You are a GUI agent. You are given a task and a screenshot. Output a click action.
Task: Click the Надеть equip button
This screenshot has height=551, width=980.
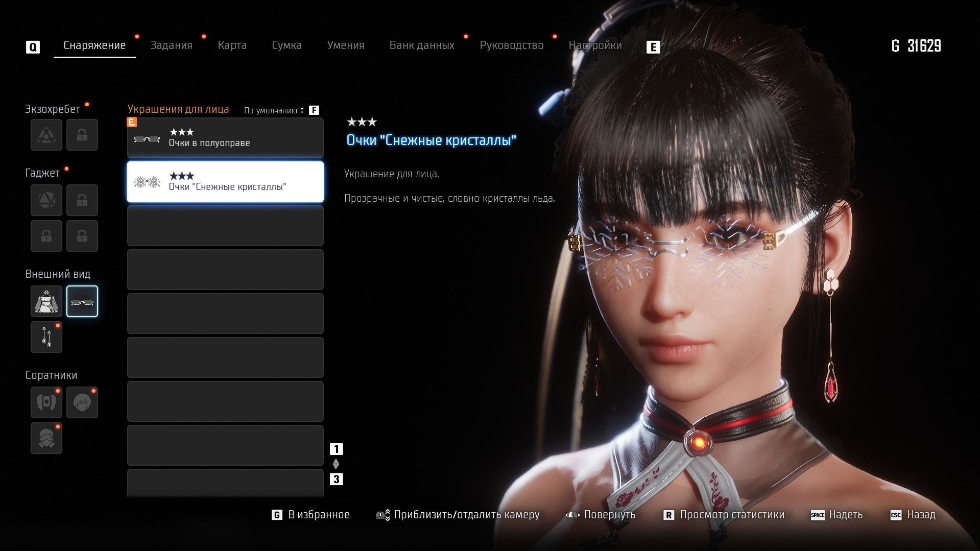tap(837, 515)
